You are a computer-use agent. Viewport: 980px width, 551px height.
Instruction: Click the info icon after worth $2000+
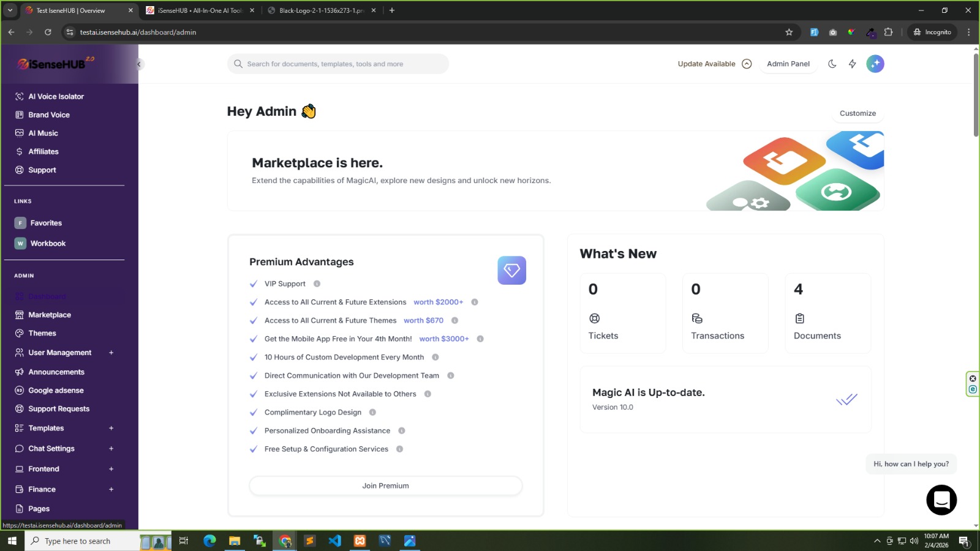[475, 302]
